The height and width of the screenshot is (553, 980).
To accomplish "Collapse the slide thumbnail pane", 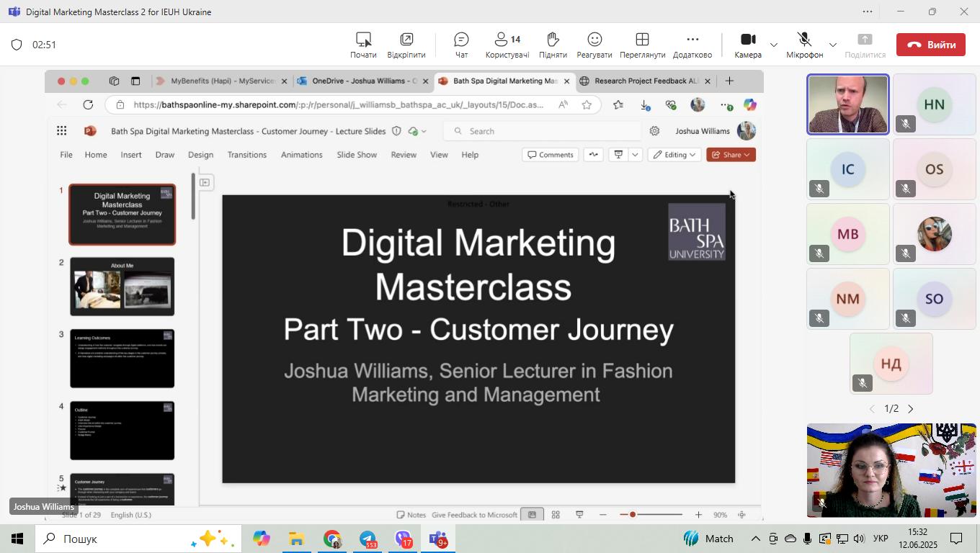I will tap(205, 182).
